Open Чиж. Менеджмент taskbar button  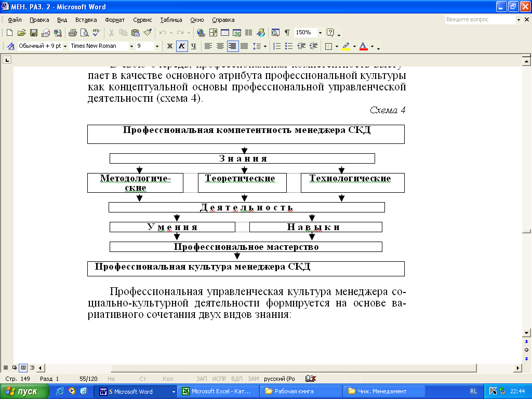385,392
